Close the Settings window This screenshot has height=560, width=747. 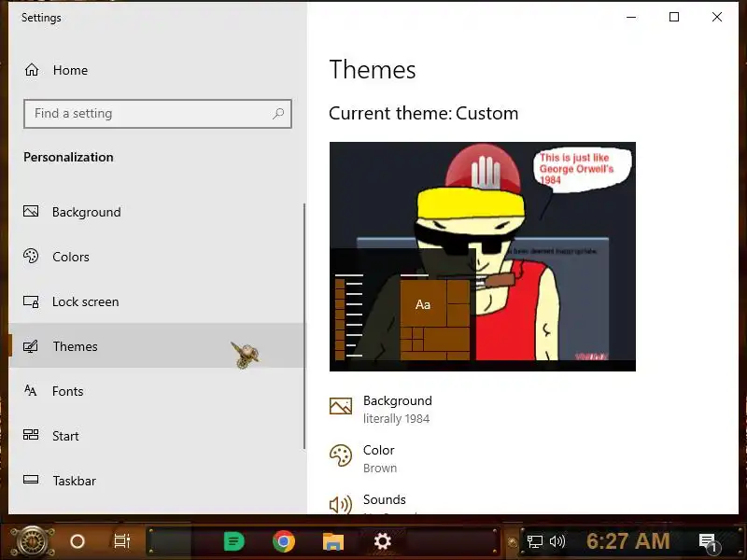[x=717, y=17]
